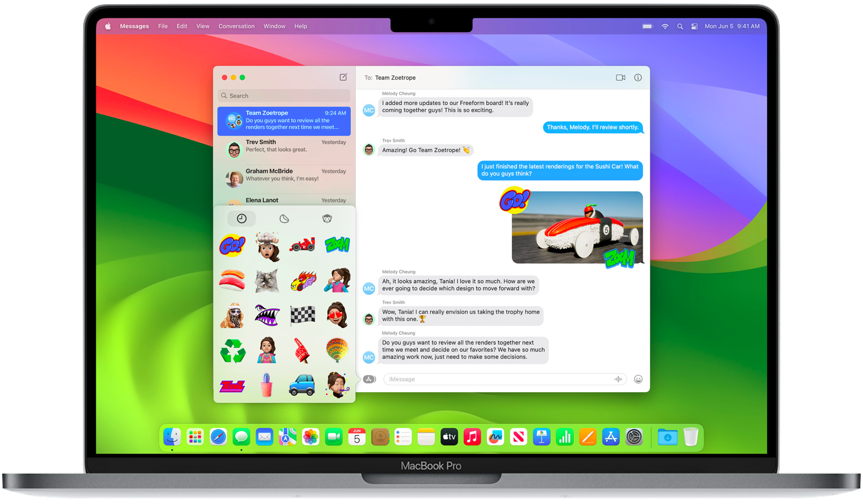Open Control Center in menu bar

tap(694, 27)
